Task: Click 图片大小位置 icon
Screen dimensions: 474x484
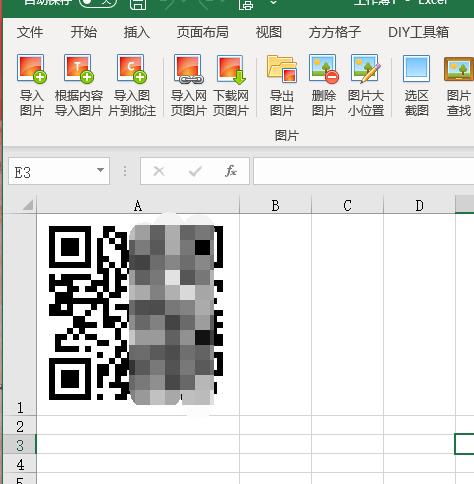Action: tap(366, 69)
